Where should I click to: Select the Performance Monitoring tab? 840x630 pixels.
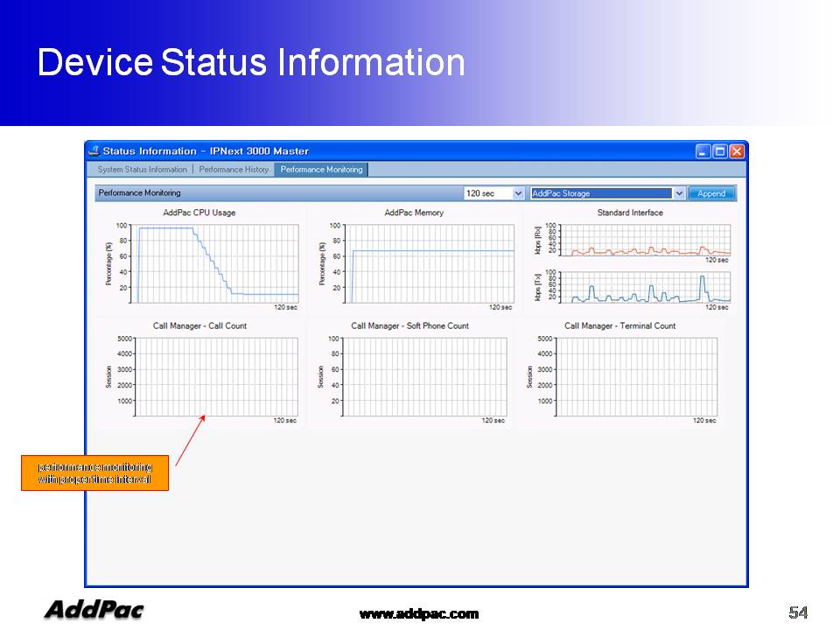click(x=321, y=169)
